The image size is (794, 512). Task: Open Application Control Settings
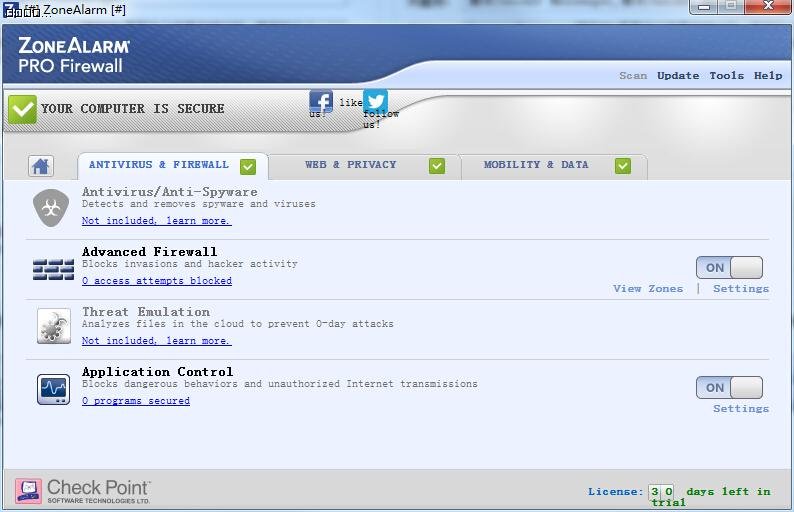pyautogui.click(x=741, y=409)
